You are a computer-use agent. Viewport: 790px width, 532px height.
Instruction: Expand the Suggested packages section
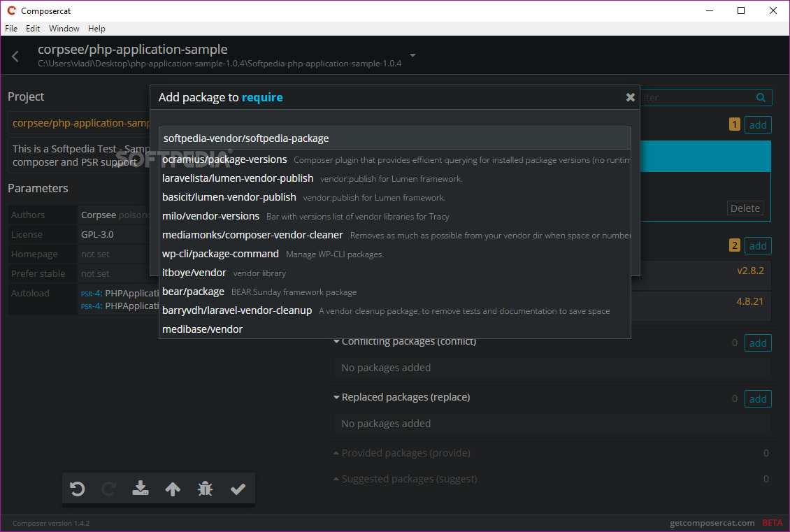point(336,479)
